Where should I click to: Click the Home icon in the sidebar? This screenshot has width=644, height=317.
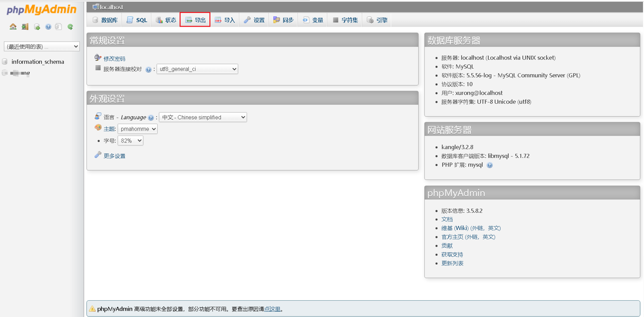pyautogui.click(x=13, y=27)
